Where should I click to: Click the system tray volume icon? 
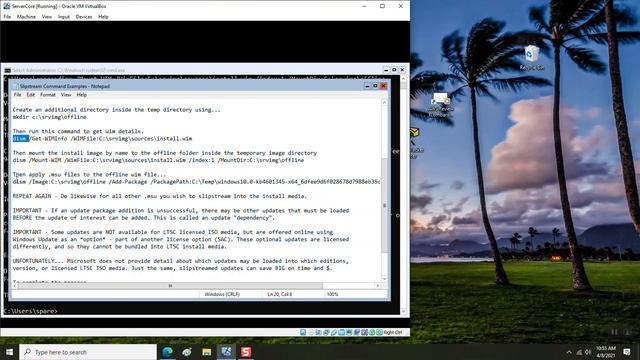pyautogui.click(x=588, y=352)
